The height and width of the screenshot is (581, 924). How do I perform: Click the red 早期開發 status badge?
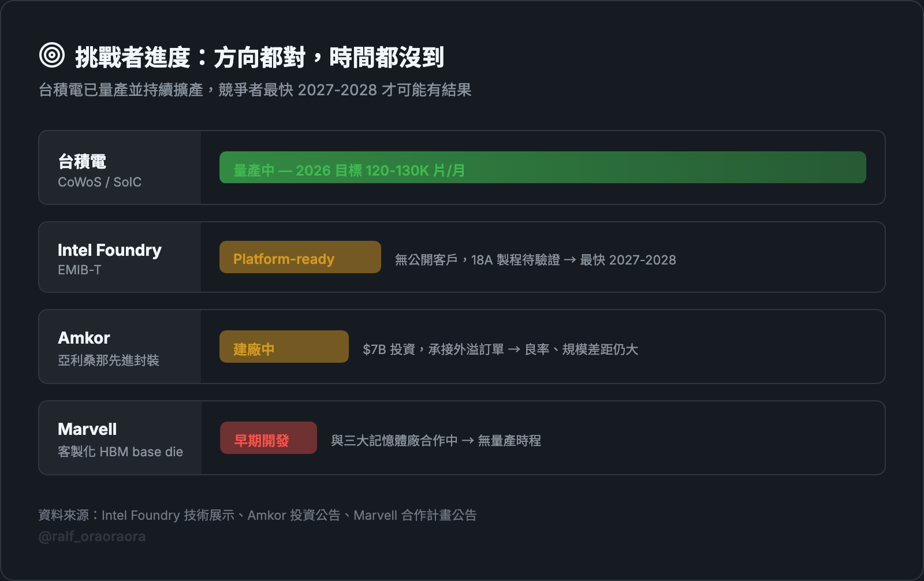268,438
